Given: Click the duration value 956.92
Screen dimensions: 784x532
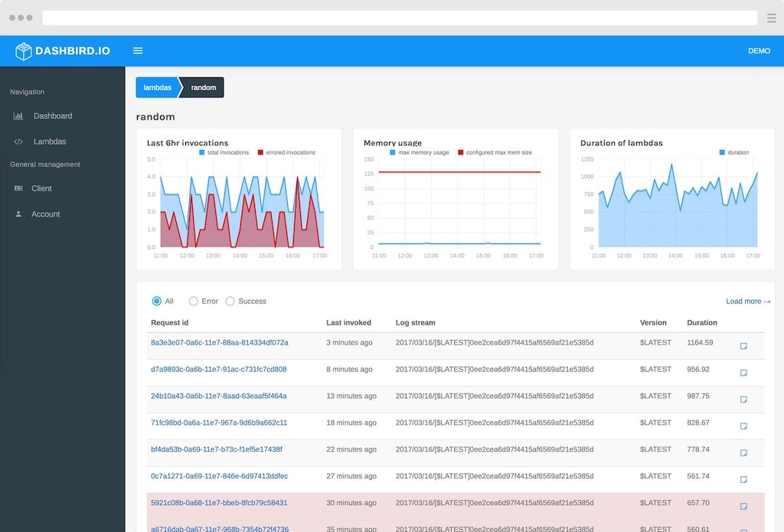Looking at the screenshot, I should coord(698,369).
